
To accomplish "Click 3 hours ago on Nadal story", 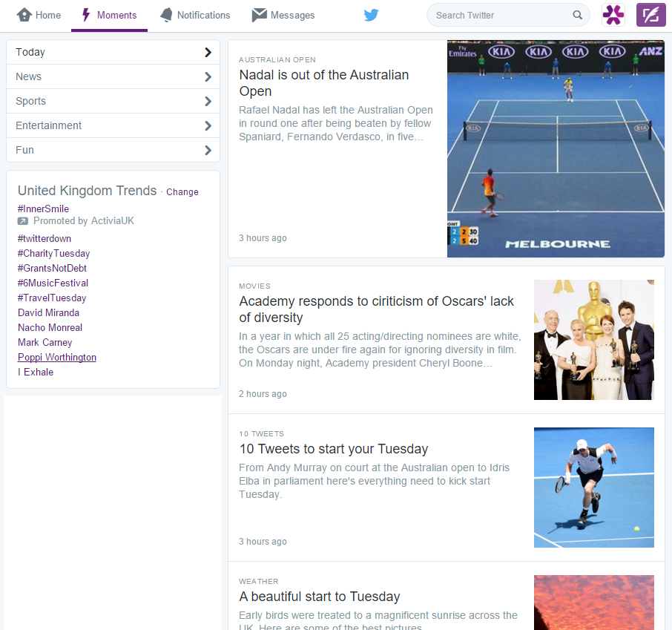I will 263,238.
